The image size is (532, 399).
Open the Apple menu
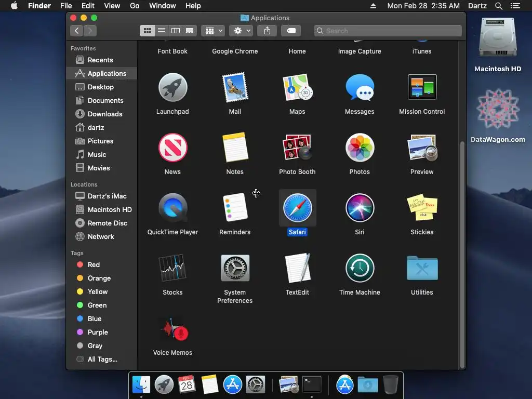[x=14, y=6]
